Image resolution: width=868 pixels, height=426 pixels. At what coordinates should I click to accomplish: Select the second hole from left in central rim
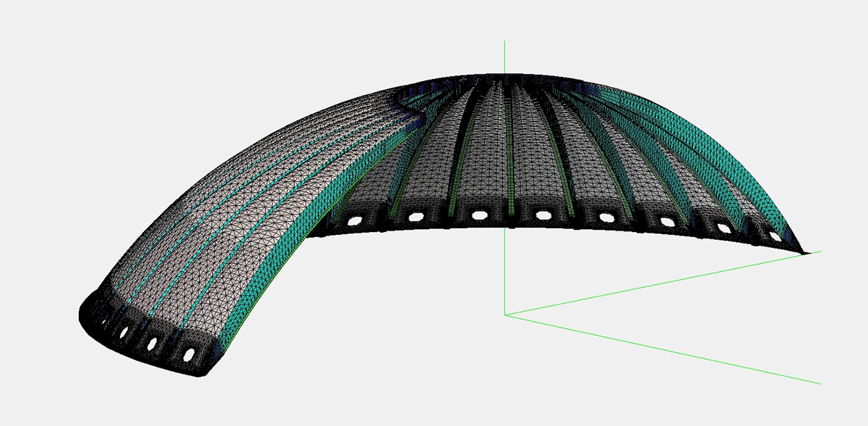tap(416, 217)
